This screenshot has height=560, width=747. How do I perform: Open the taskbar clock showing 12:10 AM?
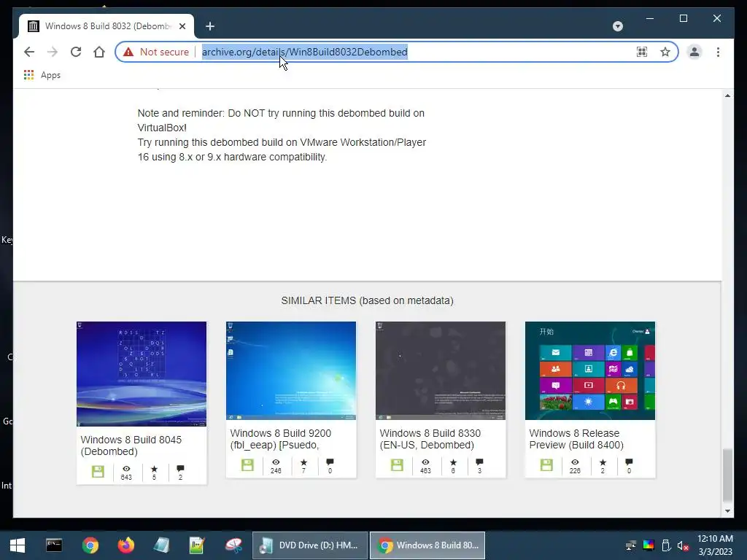click(715, 545)
